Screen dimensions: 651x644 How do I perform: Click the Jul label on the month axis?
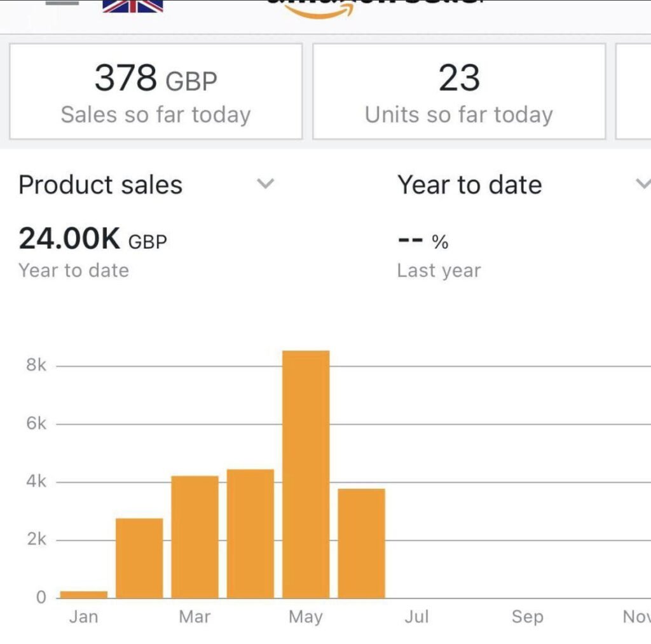click(x=417, y=617)
